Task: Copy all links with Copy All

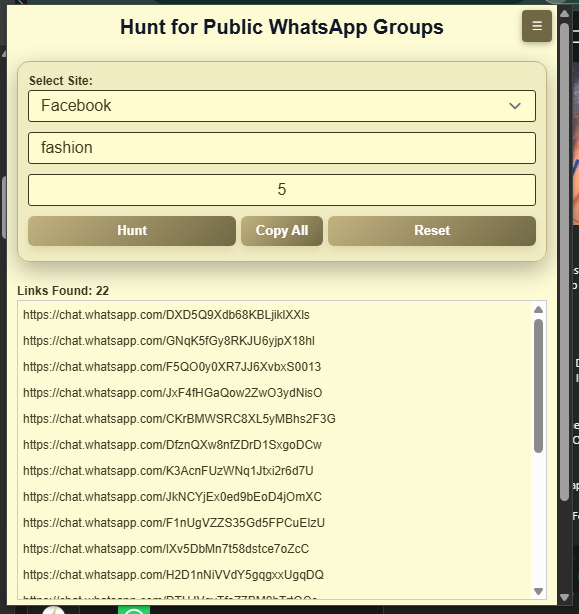Action: [x=282, y=231]
